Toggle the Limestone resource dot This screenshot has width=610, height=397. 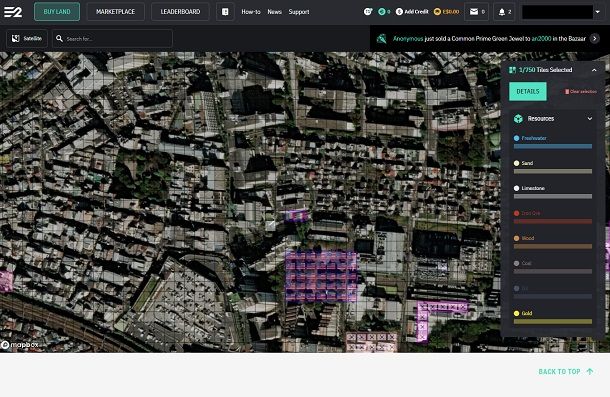pyautogui.click(x=516, y=188)
